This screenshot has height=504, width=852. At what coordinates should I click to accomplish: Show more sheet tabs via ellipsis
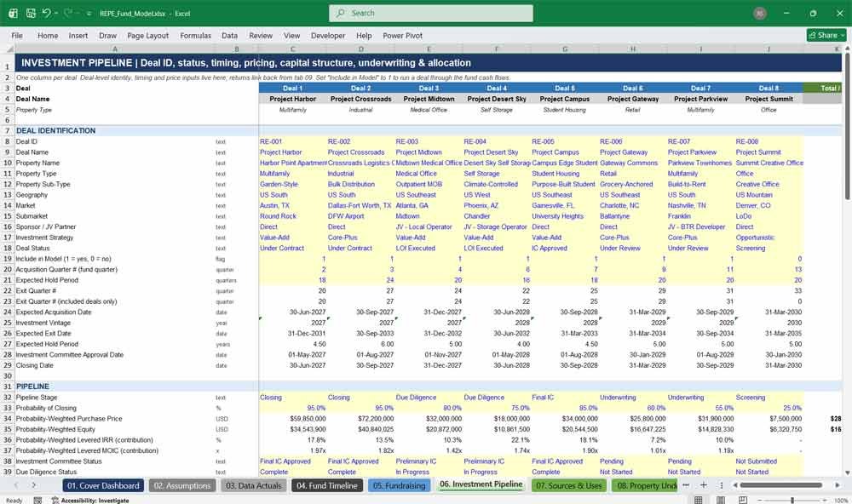[x=686, y=485]
